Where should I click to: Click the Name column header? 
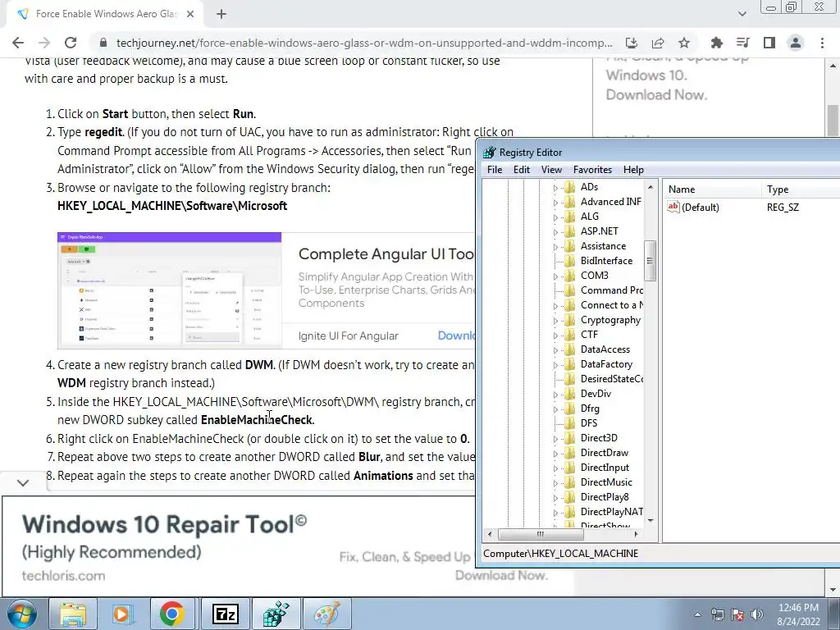tap(713, 189)
